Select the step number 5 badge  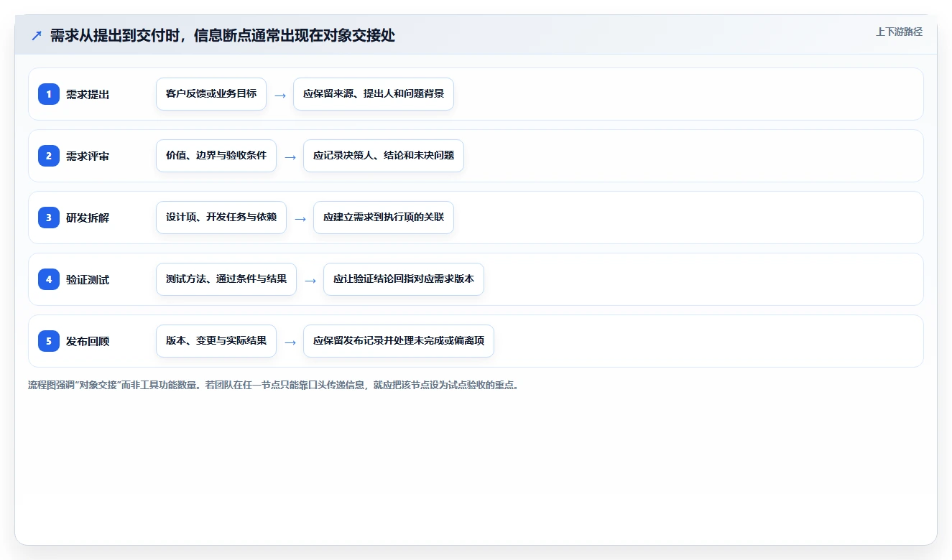click(49, 341)
